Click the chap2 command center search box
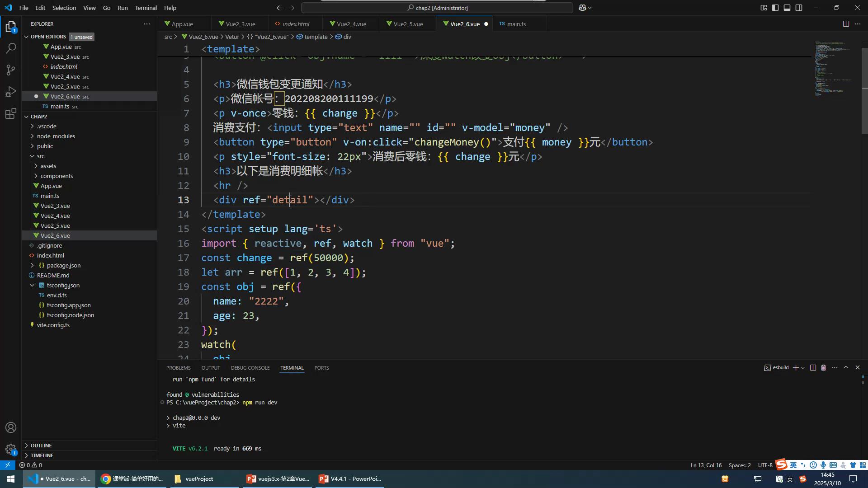This screenshot has width=868, height=488. tap(437, 8)
